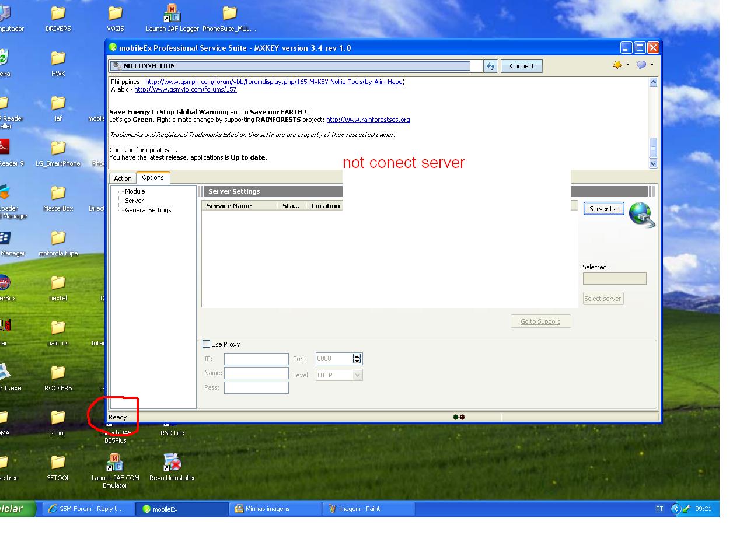Viewport: 747px width, 560px height.
Task: Open SETOOL desktop folder
Action: coord(58,467)
